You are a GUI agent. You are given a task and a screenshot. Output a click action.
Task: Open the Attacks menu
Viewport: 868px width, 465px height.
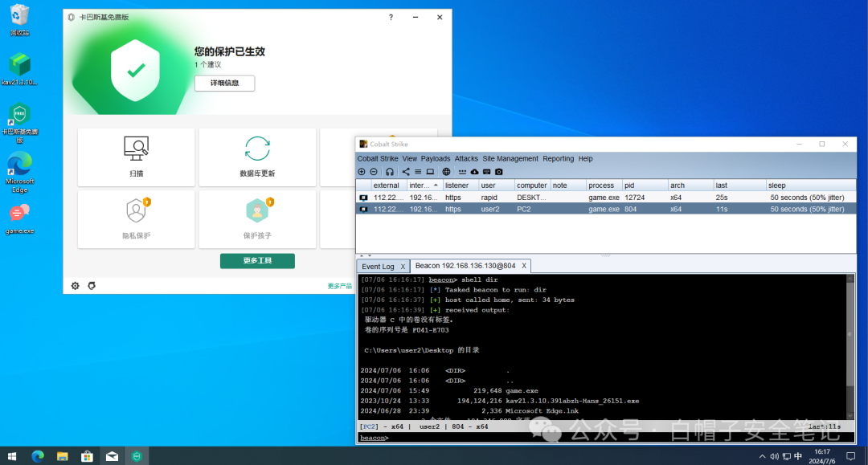click(x=466, y=159)
